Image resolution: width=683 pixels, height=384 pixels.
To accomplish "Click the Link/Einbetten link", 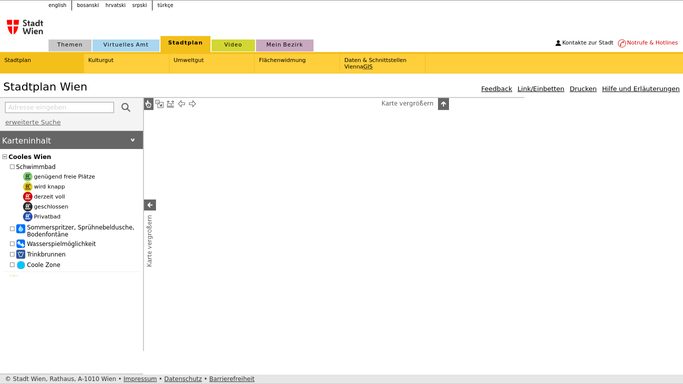I will tap(541, 89).
